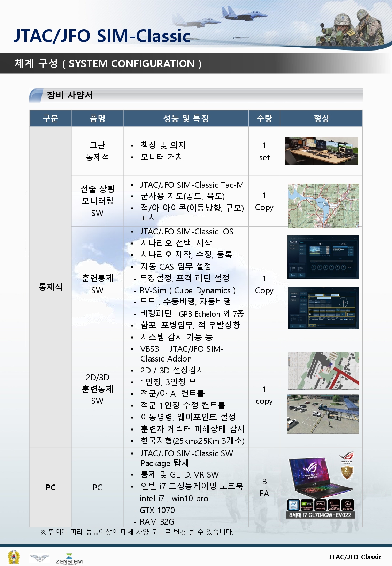Click the army emblem logo in footer
This screenshot has width=392, height=566.
14,557
